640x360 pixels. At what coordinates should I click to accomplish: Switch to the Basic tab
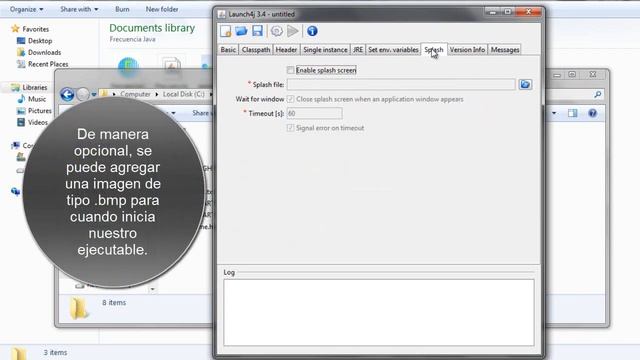228,50
